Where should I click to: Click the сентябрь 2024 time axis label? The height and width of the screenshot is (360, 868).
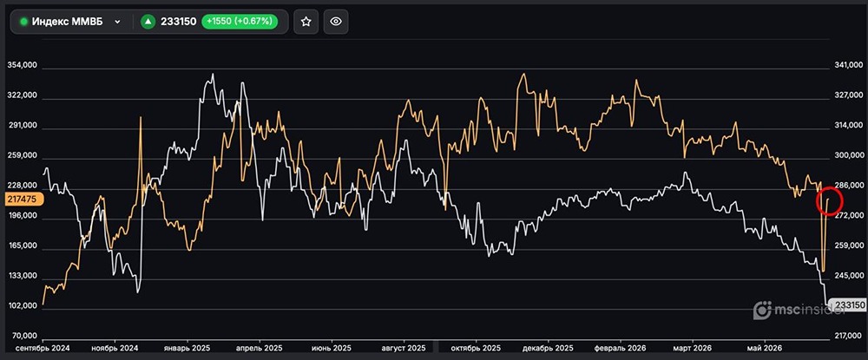(x=43, y=349)
